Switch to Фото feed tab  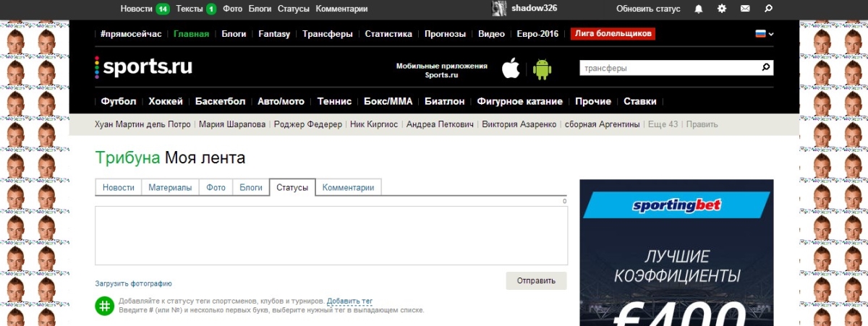coord(216,187)
